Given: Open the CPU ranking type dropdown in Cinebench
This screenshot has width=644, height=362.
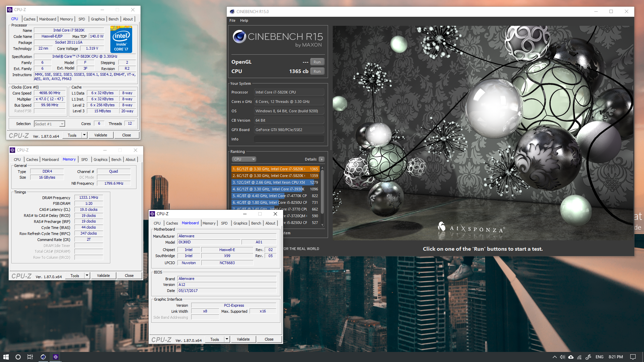Looking at the screenshot, I should [x=244, y=159].
